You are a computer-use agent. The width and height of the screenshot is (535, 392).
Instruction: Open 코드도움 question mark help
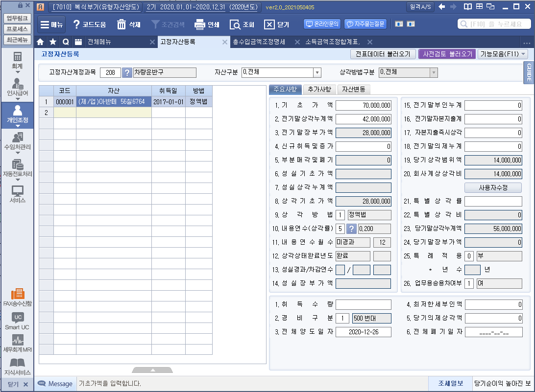76,24
